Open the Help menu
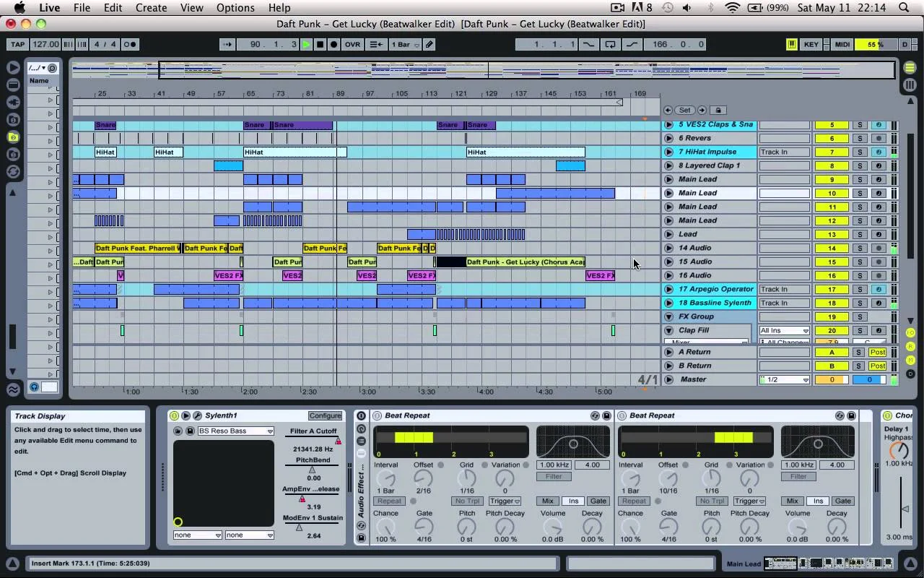The height and width of the screenshot is (578, 924). pos(279,8)
